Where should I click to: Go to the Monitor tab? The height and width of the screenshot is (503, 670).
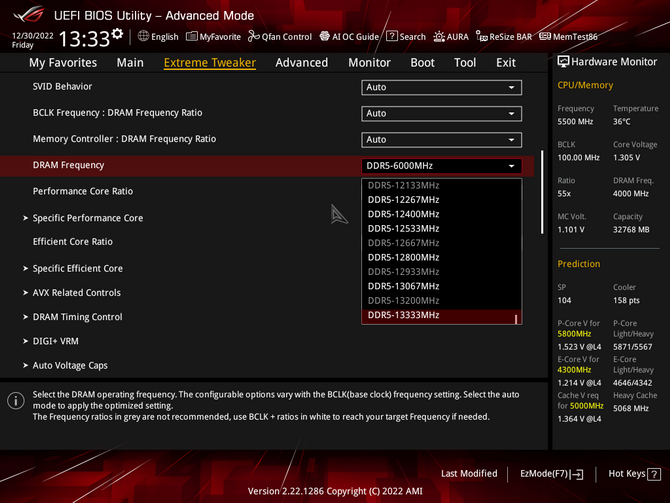tap(369, 62)
